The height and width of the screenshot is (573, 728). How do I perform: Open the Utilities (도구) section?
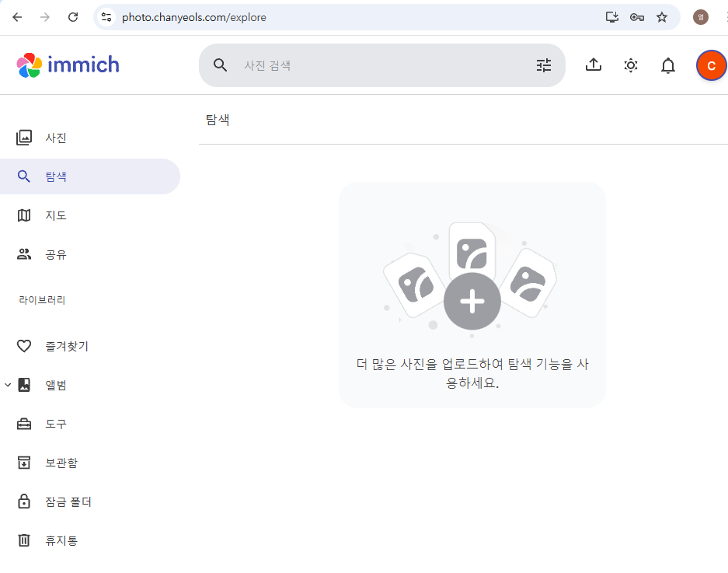[47, 424]
